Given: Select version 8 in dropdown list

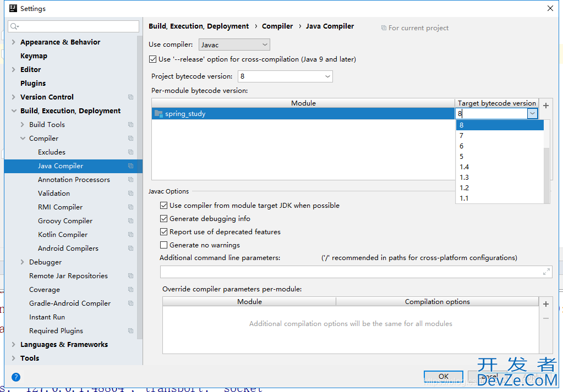Looking at the screenshot, I should pos(500,125).
